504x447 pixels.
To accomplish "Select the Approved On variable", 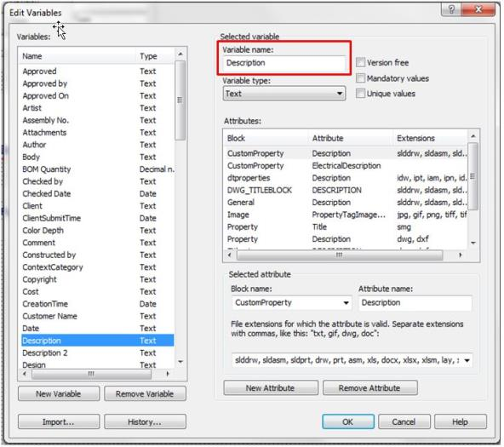I will 97,95.
